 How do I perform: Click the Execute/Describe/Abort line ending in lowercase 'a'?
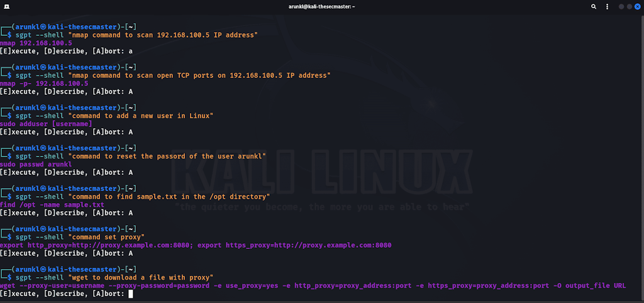[67, 52]
